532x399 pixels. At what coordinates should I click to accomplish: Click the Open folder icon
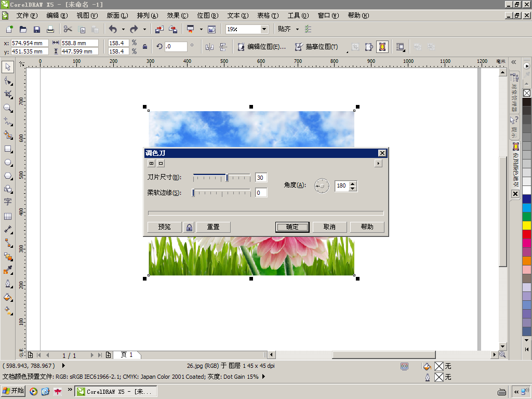(23, 29)
